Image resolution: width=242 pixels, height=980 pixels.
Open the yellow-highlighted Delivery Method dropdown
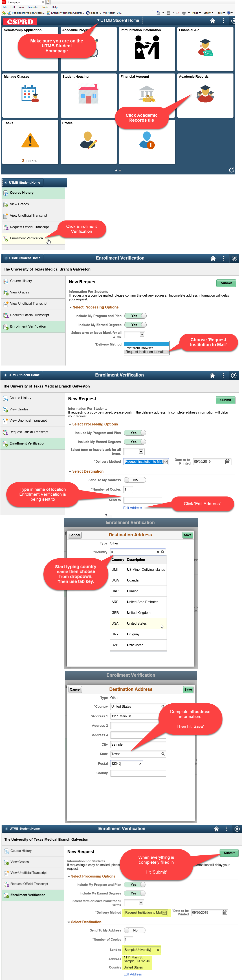(x=146, y=912)
